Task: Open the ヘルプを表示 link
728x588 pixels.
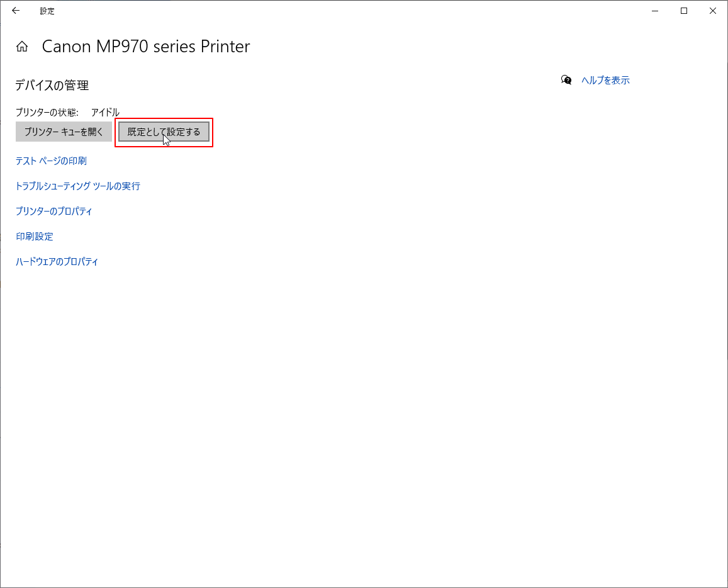Action: click(x=605, y=81)
